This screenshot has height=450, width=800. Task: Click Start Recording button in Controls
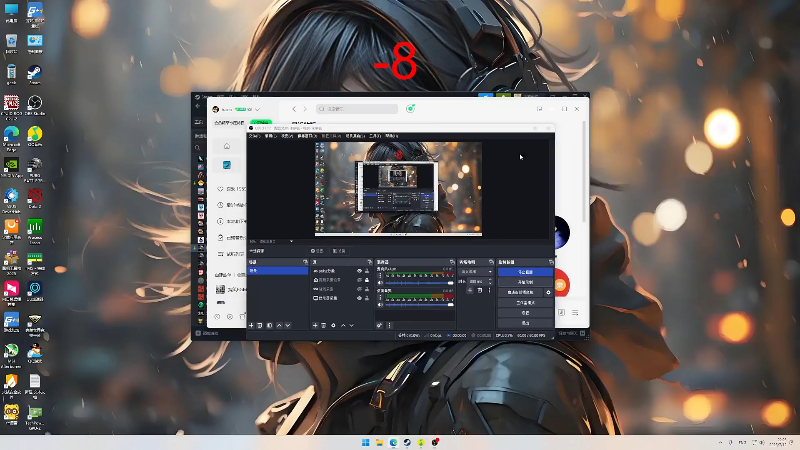click(525, 282)
